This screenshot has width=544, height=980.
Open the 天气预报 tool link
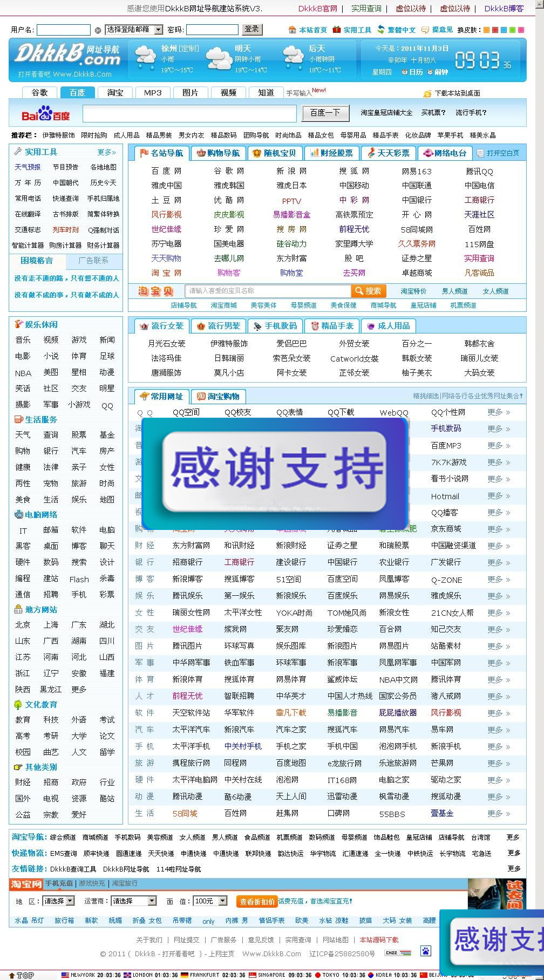(x=28, y=167)
